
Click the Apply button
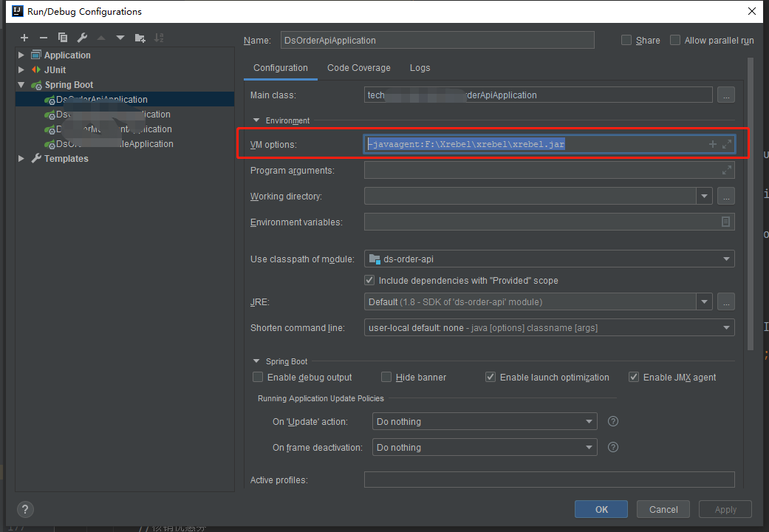[x=725, y=509]
